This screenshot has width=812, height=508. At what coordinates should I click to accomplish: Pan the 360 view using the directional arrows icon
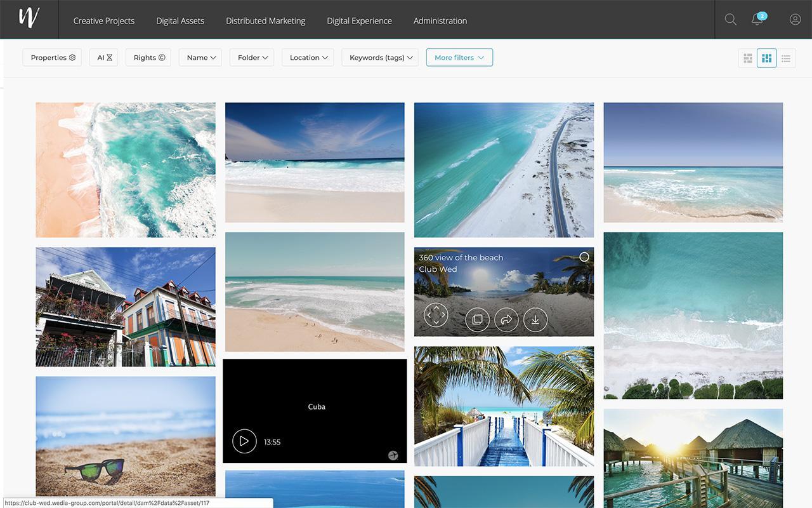click(x=435, y=314)
